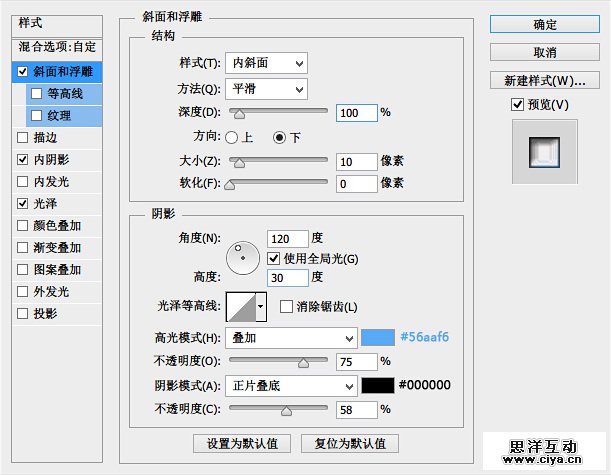Click the 深度 depth slider handle
611x475 pixels.
[x=236, y=113]
